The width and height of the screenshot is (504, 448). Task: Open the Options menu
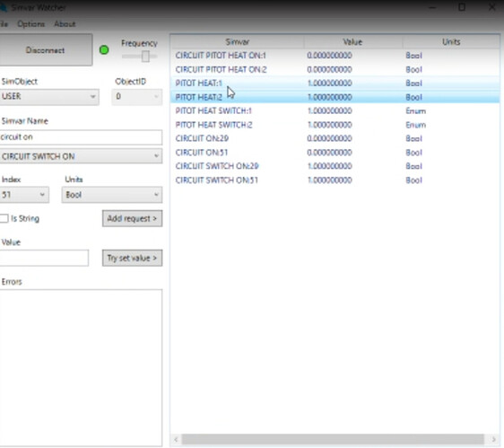click(x=30, y=24)
